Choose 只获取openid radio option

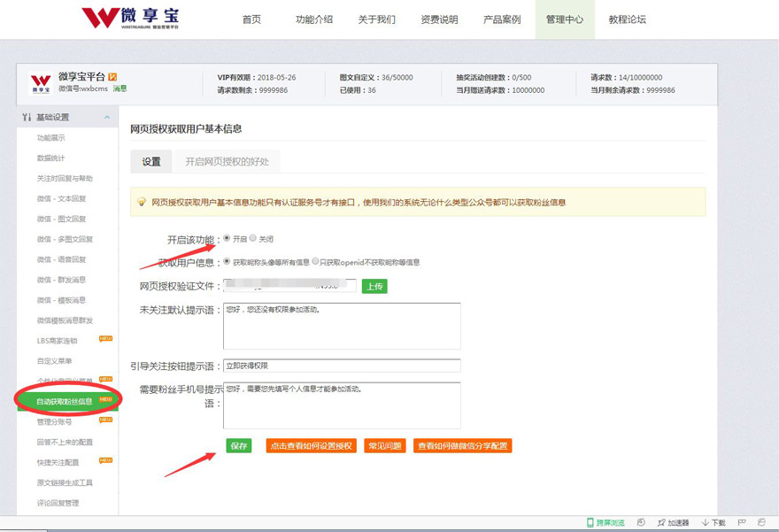[x=315, y=261]
